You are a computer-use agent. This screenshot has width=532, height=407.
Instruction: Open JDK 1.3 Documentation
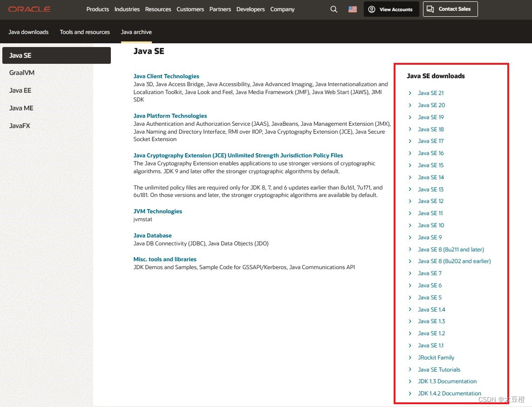[447, 381]
